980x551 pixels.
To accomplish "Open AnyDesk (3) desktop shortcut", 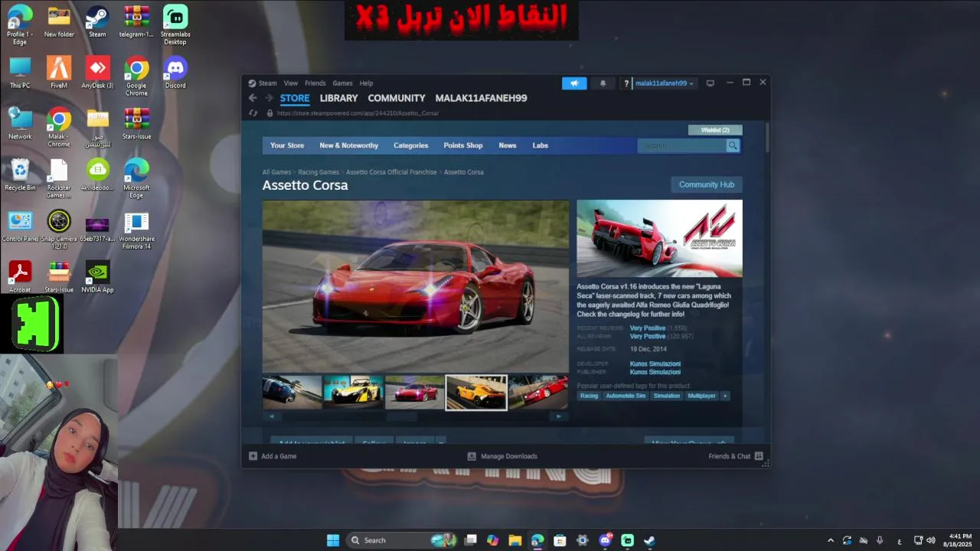I will (x=97, y=73).
